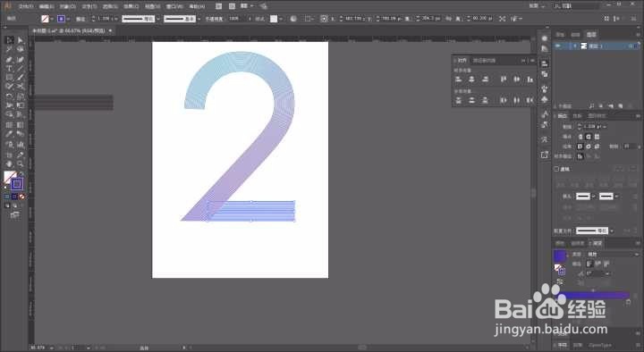Select the Selection tool arrow

tap(9, 40)
